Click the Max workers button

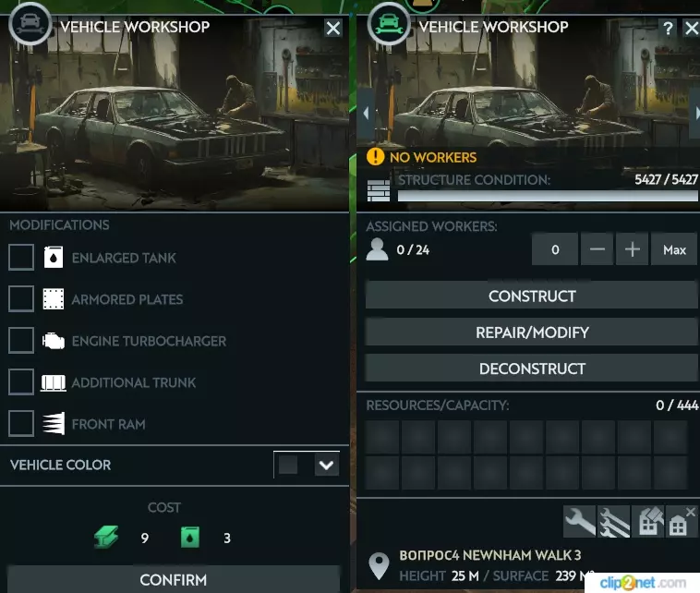[x=674, y=249]
